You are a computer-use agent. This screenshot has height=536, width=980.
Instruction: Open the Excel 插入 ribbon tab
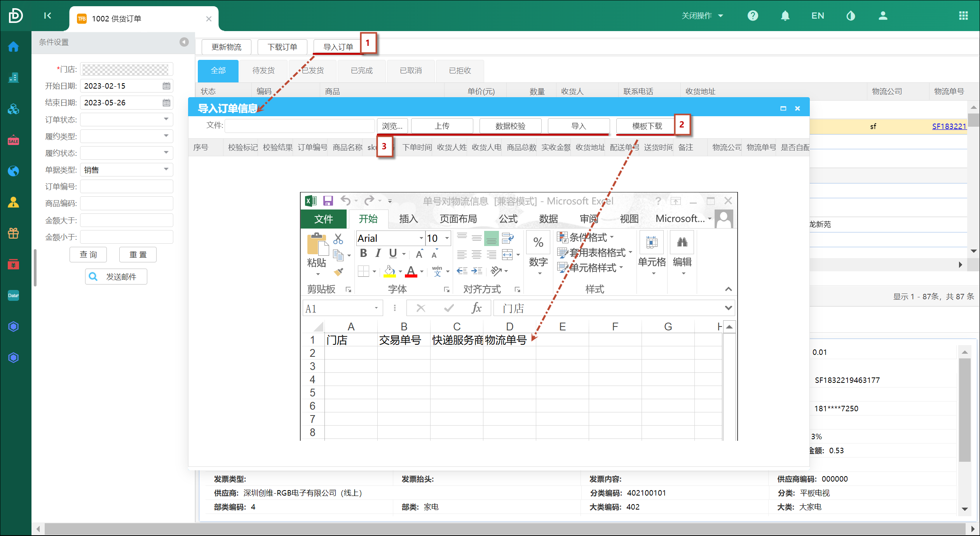pyautogui.click(x=408, y=219)
